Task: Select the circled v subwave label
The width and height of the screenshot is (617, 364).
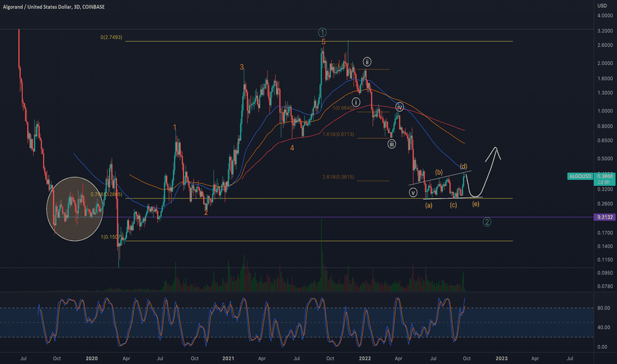Action: pos(413,193)
